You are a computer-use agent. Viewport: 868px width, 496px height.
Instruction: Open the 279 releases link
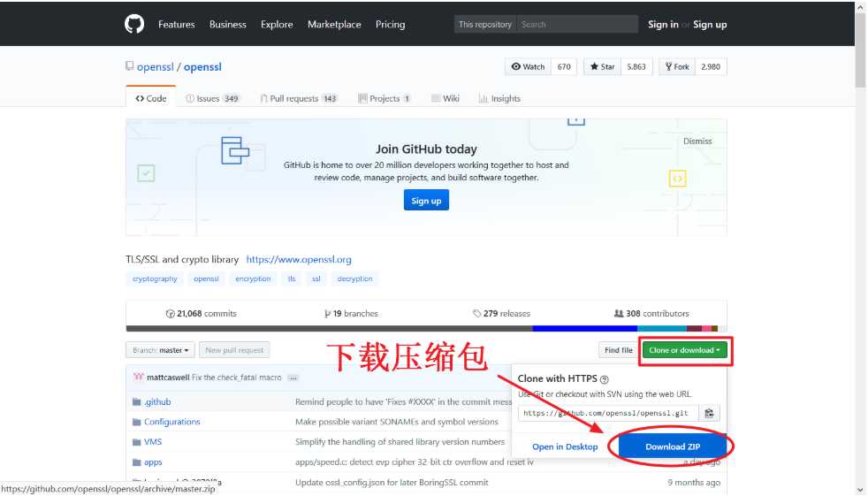501,313
